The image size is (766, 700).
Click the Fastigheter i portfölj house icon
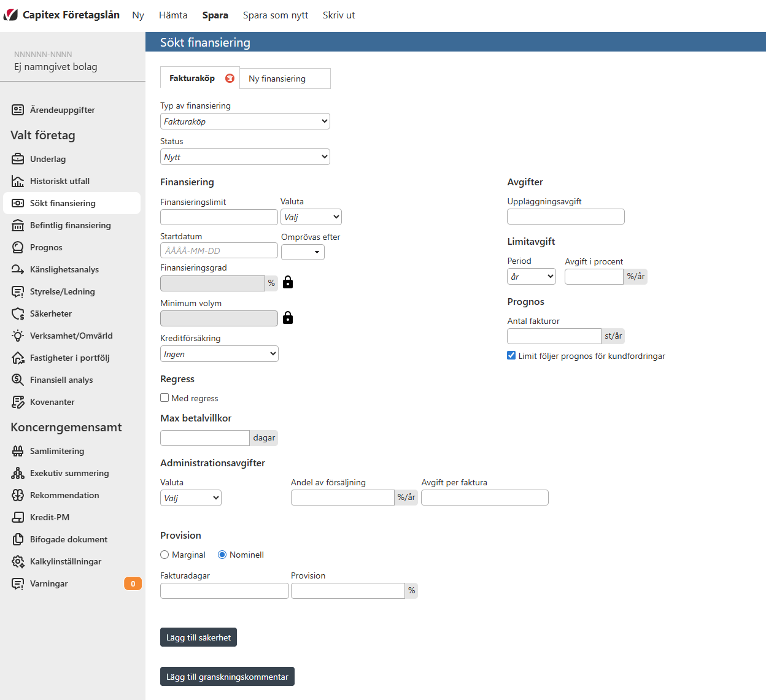(18, 358)
